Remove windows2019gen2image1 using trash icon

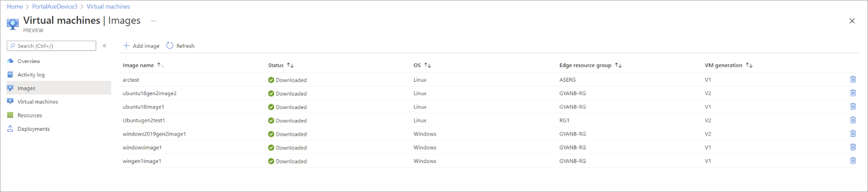coord(853,134)
